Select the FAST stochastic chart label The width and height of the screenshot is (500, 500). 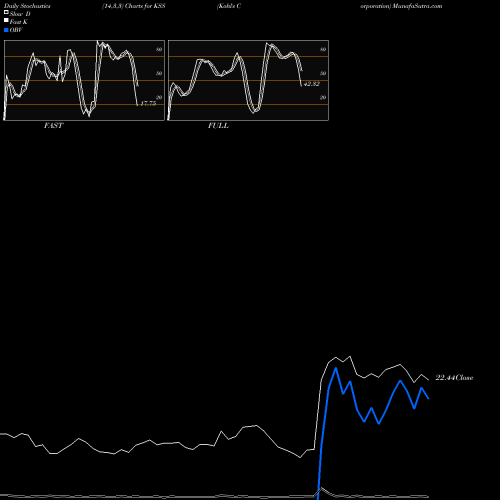click(53, 126)
